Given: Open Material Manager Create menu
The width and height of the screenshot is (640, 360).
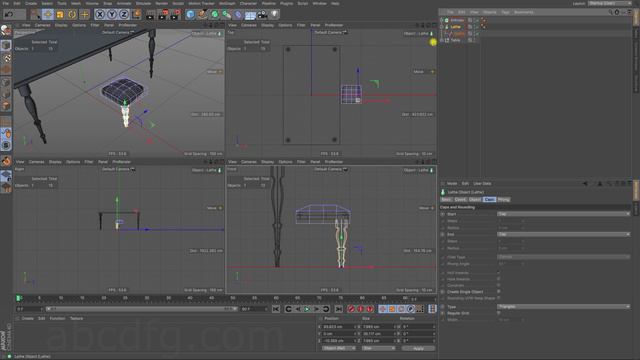Looking at the screenshot, I should pyautogui.click(x=28, y=318).
